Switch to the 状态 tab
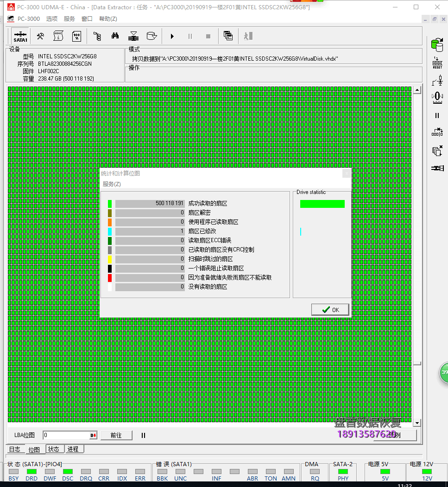Image resolution: width=448 pixels, height=487 pixels. click(54, 449)
